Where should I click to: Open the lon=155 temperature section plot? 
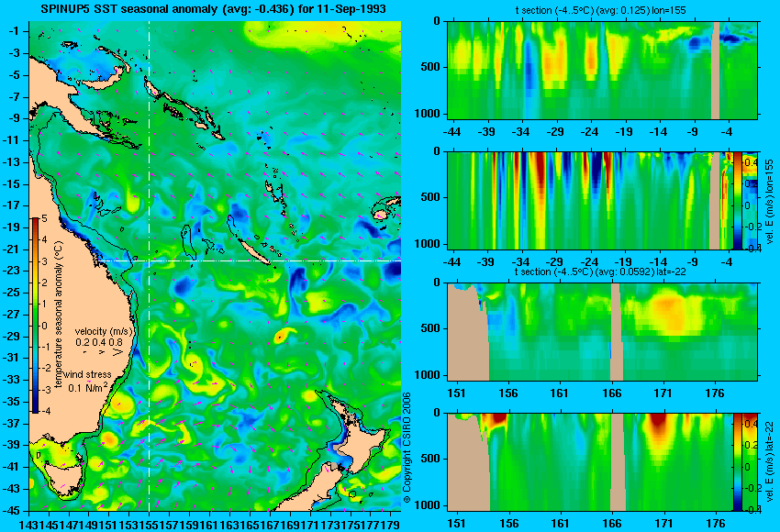click(x=602, y=70)
